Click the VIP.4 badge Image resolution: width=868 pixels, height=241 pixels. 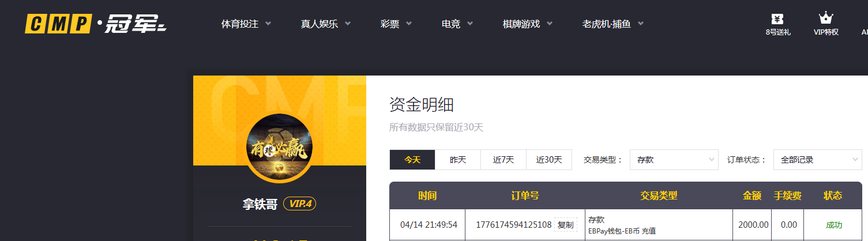299,204
